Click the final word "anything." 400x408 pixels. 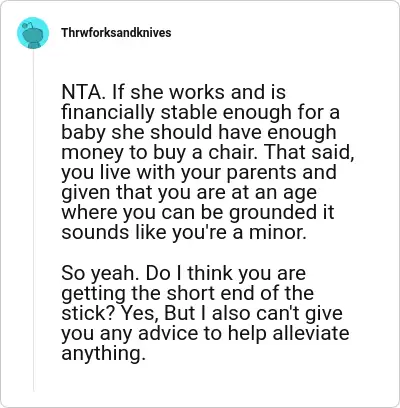104,353
